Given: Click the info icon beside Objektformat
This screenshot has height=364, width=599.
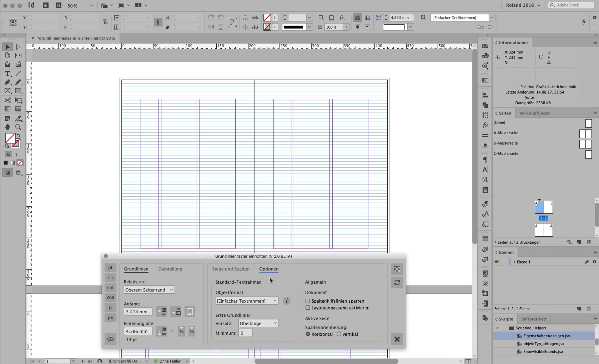Looking at the screenshot, I should [287, 301].
